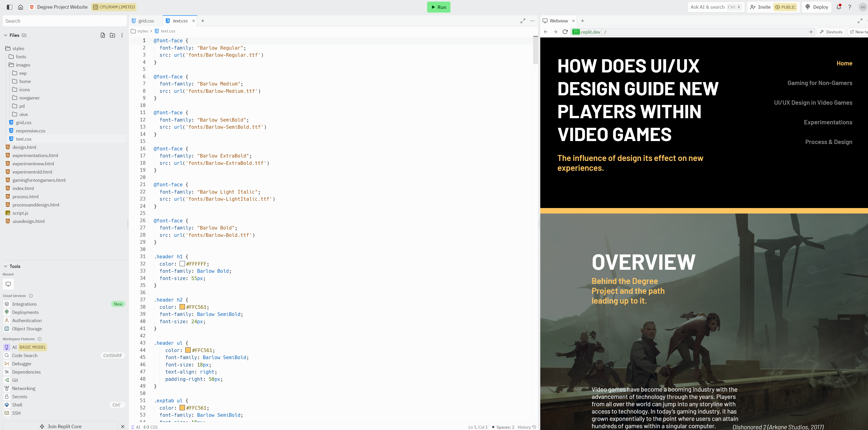Collapse the Tools section

coord(5,266)
